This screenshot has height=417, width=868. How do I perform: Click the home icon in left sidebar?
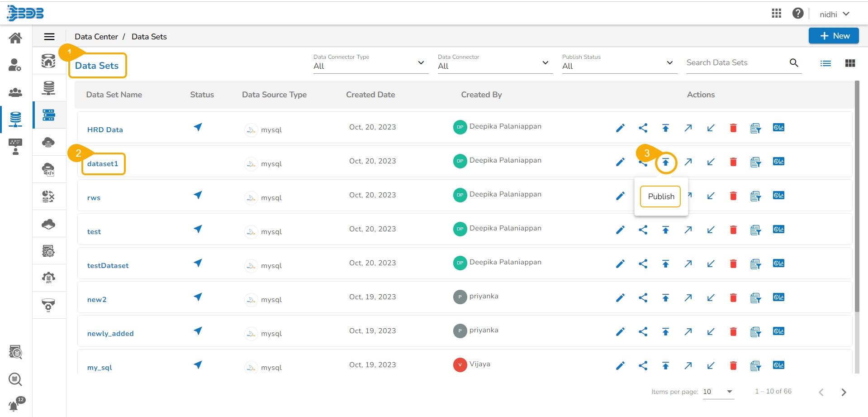click(x=15, y=38)
